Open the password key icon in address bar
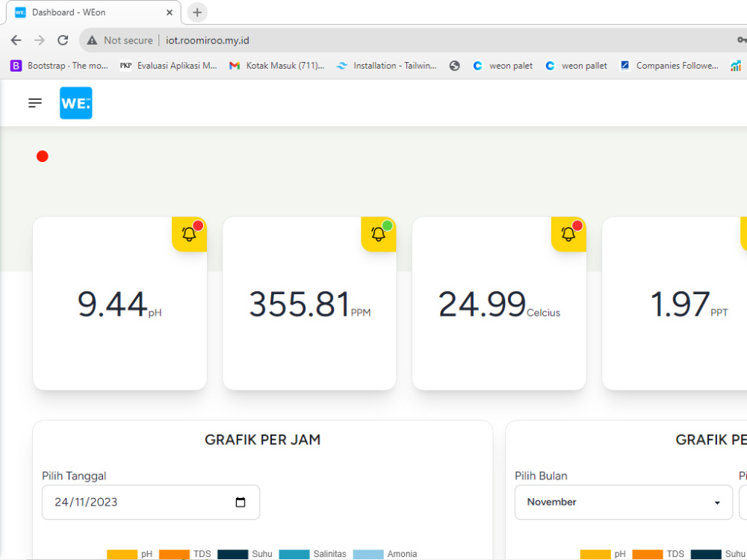Viewport: 747px width, 560px height. (x=741, y=40)
